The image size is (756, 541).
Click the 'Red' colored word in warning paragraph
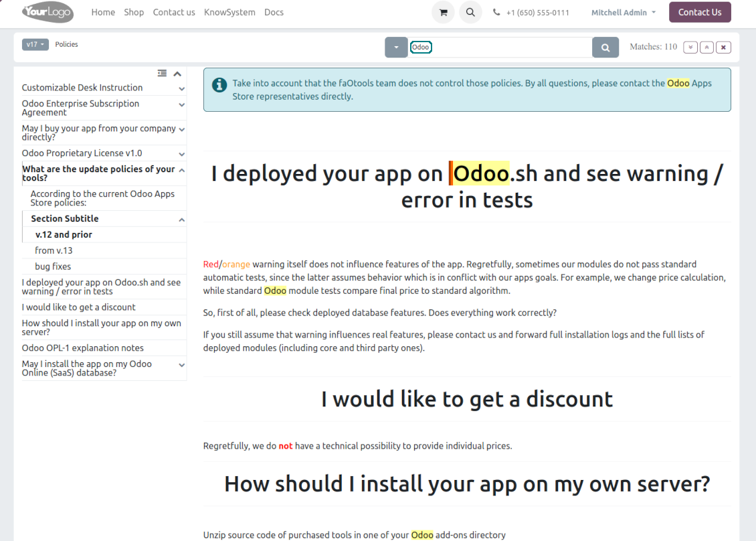pos(211,264)
